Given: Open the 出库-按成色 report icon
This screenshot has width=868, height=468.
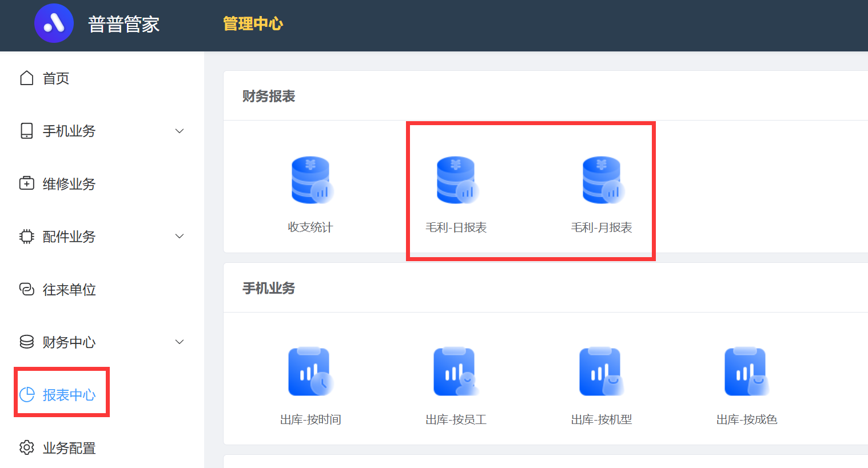Looking at the screenshot, I should tap(747, 371).
